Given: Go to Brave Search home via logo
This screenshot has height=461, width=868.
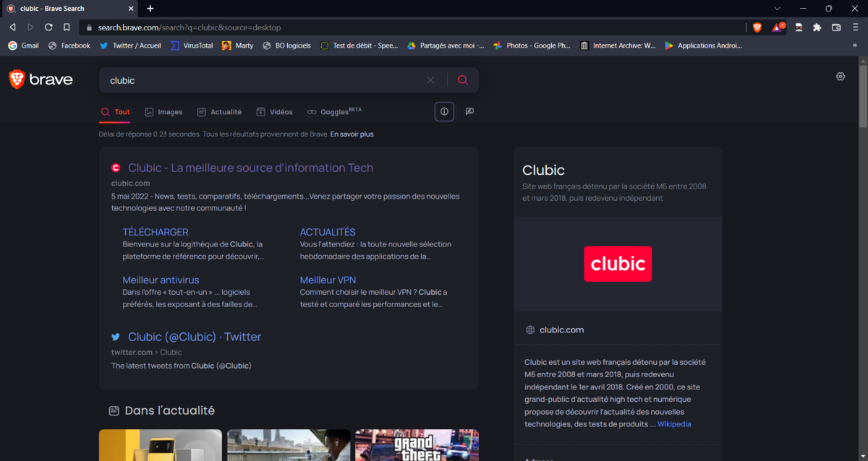Looking at the screenshot, I should point(41,79).
